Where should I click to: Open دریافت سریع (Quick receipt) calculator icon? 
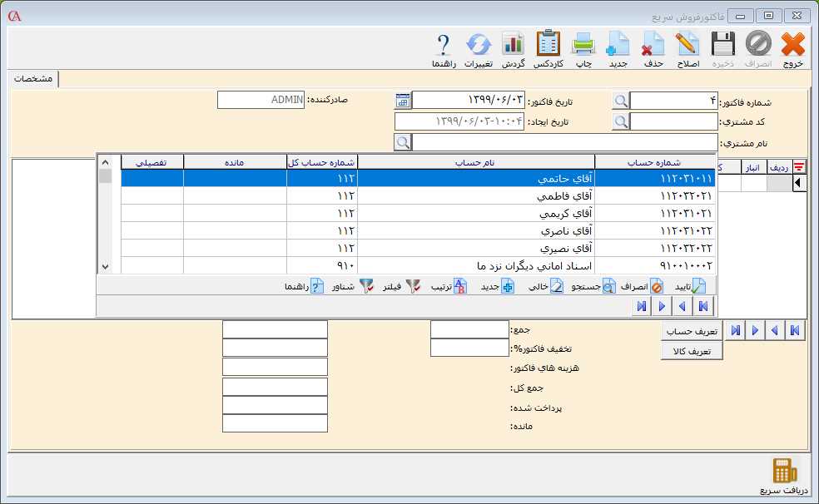pos(784,476)
